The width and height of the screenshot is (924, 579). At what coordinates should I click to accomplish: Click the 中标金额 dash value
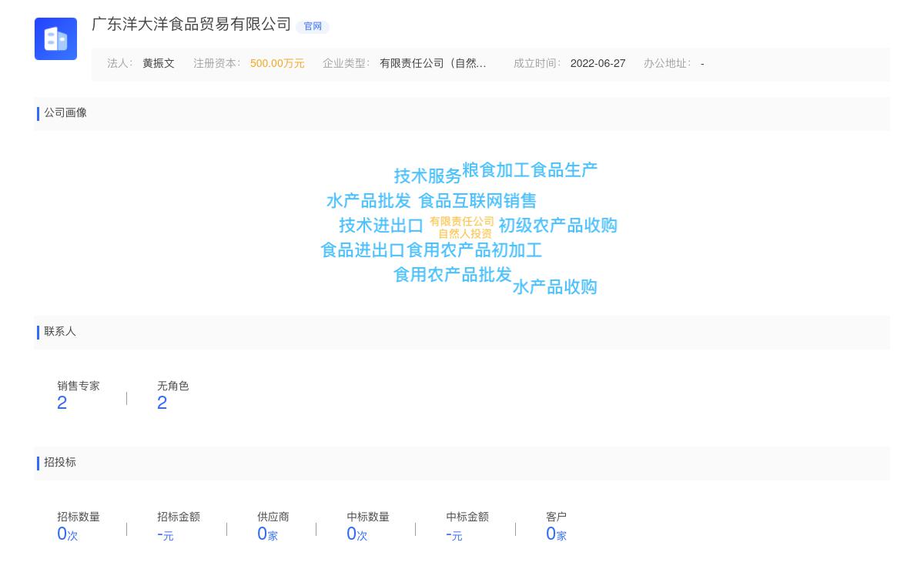tap(454, 534)
